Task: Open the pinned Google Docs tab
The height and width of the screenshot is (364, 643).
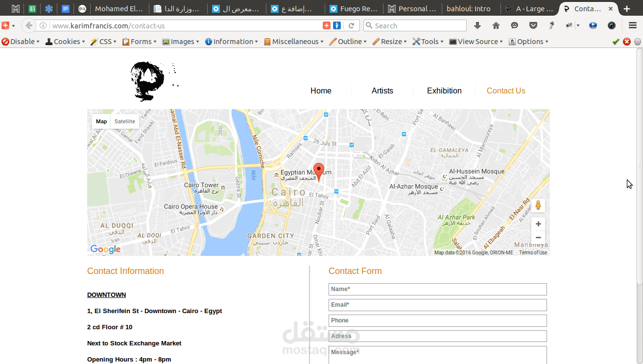Action: pyautogui.click(x=65, y=8)
